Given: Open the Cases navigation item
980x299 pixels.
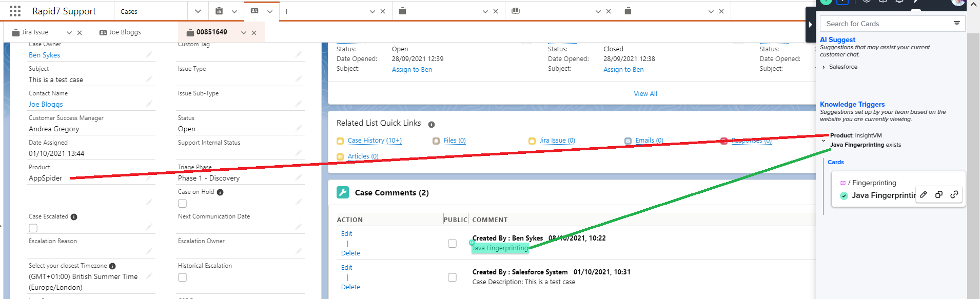Looking at the screenshot, I should coord(129,11).
